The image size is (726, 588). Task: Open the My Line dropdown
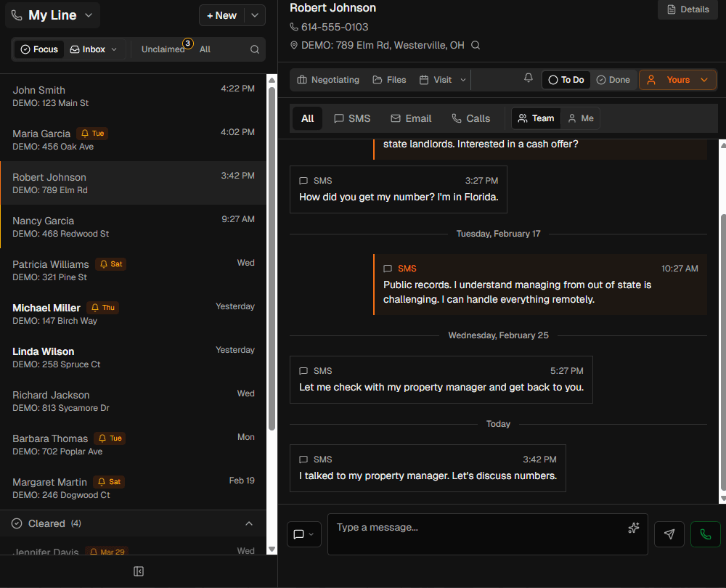(53, 15)
